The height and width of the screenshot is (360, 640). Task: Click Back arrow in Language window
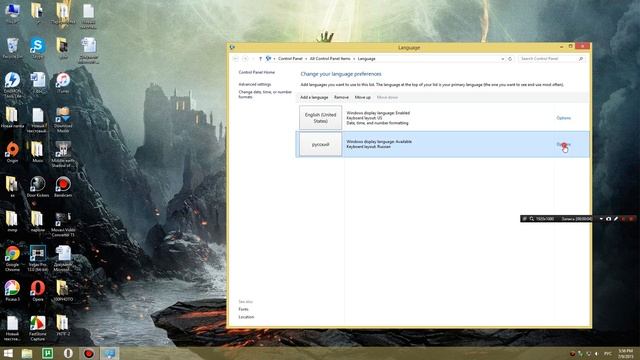pyautogui.click(x=236, y=59)
